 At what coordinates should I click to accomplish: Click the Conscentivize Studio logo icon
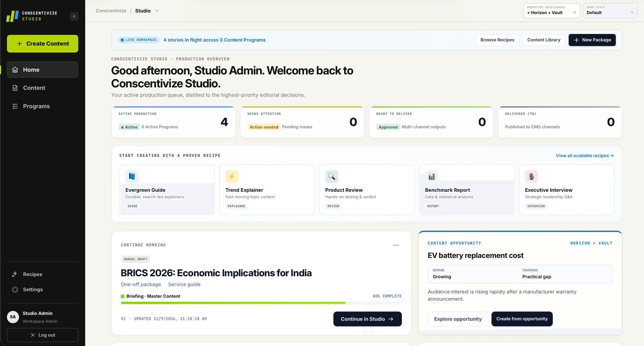point(12,16)
